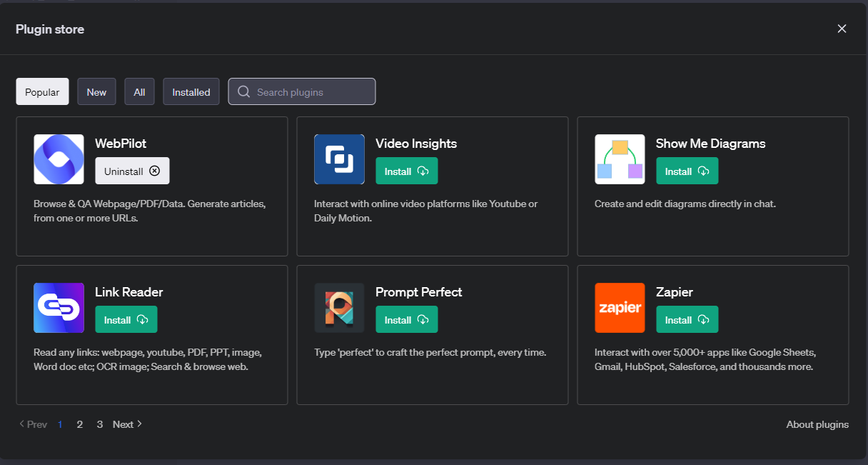This screenshot has width=868, height=465.
Task: Click the magnifier icon in search box
Action: pyautogui.click(x=243, y=91)
